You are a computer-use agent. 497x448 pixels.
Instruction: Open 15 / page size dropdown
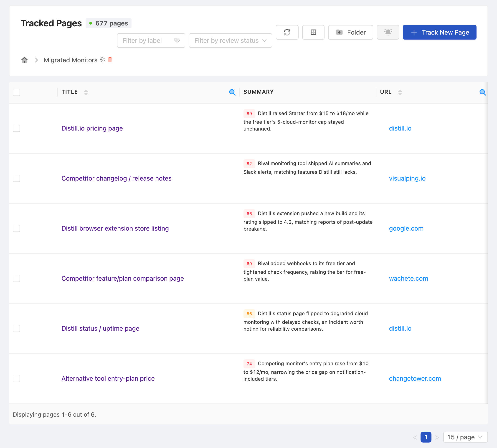pos(465,437)
